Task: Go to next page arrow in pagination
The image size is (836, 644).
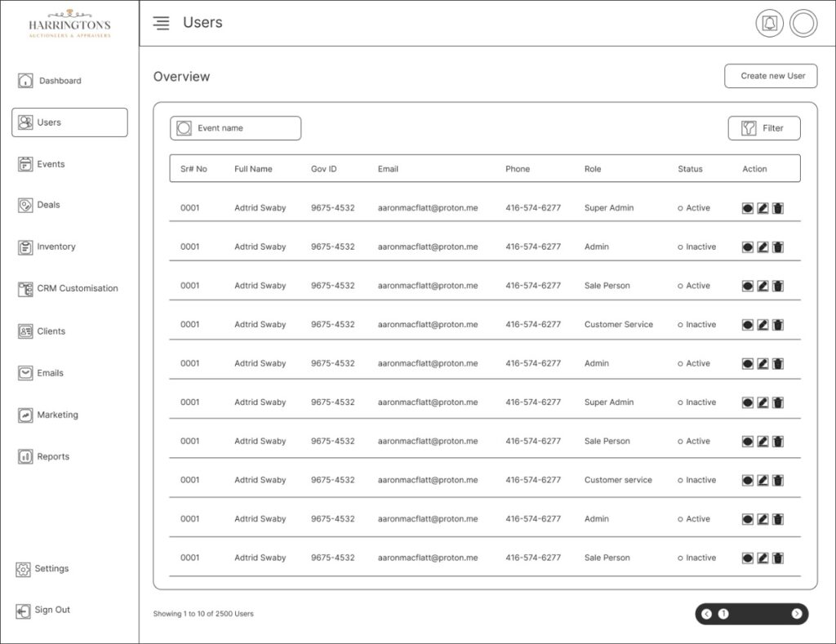Action: [x=796, y=614]
